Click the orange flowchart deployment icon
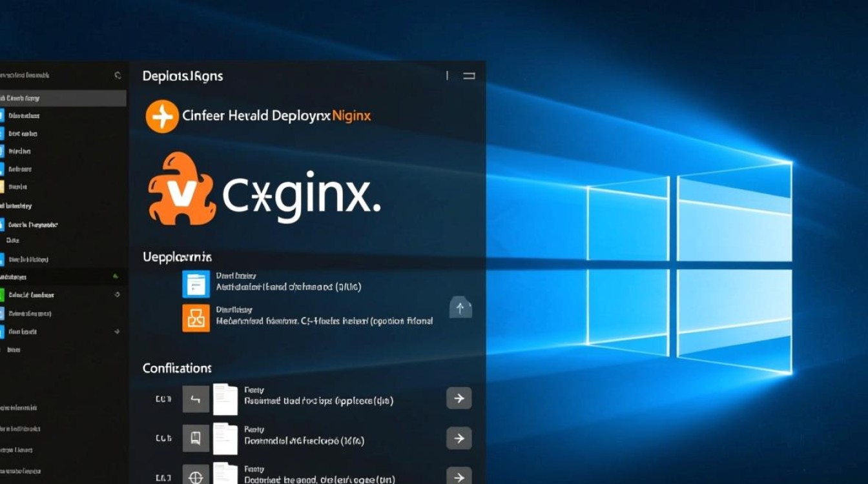Screen dimensions: 868x484 point(196,318)
